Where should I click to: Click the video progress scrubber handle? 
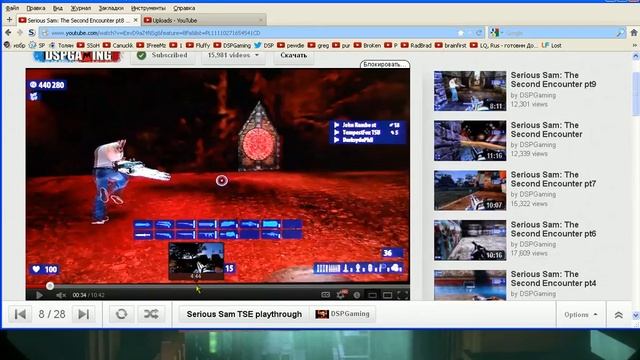pyautogui.click(x=50, y=286)
